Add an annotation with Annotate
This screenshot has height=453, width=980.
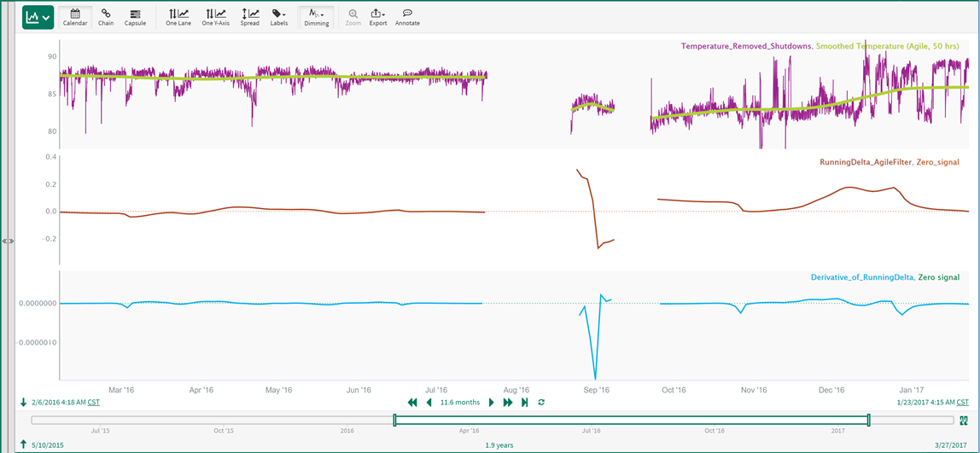coord(407,17)
